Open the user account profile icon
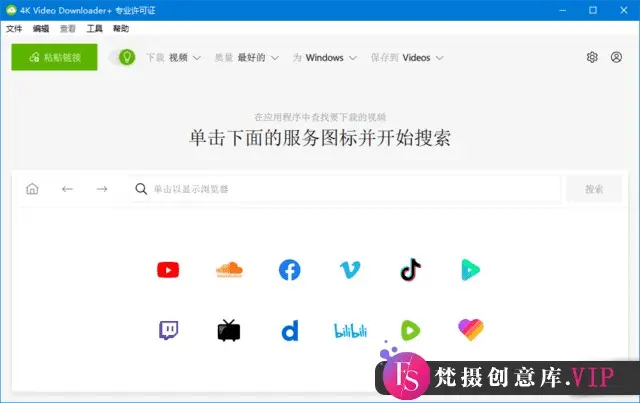This screenshot has height=403, width=640. (x=616, y=57)
